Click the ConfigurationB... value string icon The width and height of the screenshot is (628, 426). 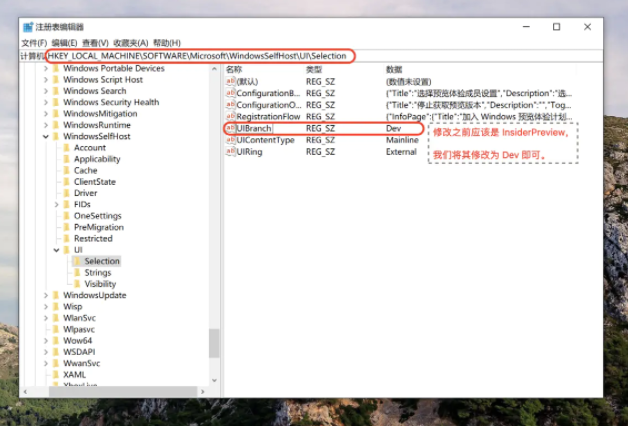click(230, 93)
